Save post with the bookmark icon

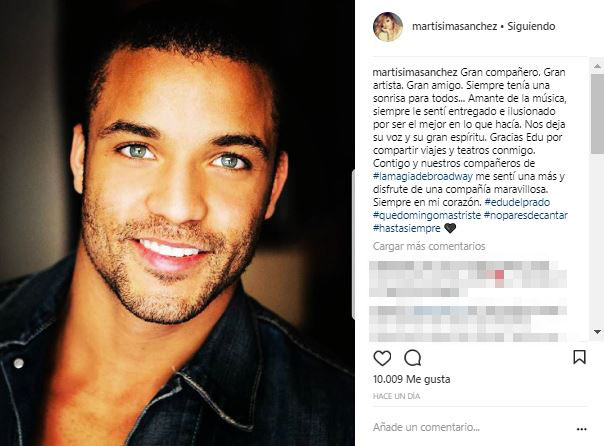coord(579,357)
